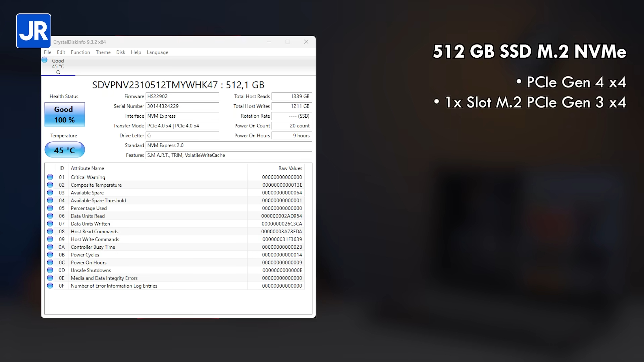
Task: Click the status icon for Power Cycles
Action: pos(50,254)
